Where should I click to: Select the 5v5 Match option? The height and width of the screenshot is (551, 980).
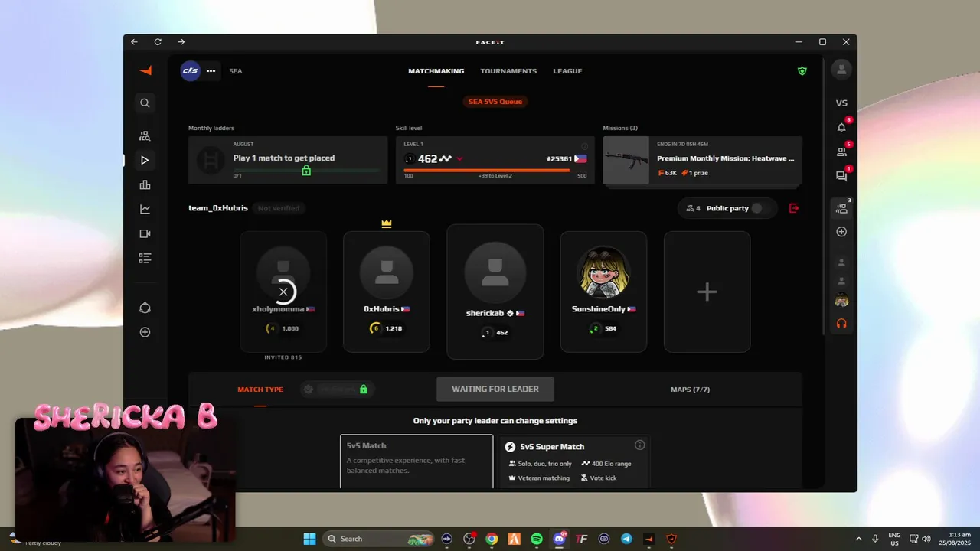pos(416,461)
